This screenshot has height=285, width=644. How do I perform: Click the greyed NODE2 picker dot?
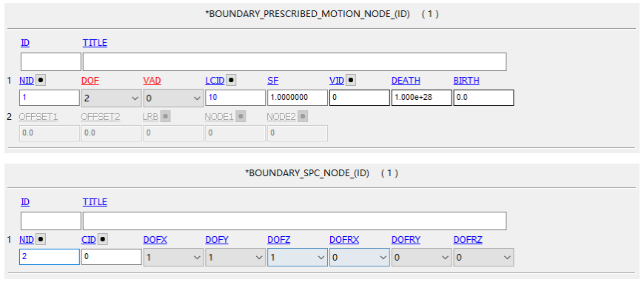pos(303,117)
